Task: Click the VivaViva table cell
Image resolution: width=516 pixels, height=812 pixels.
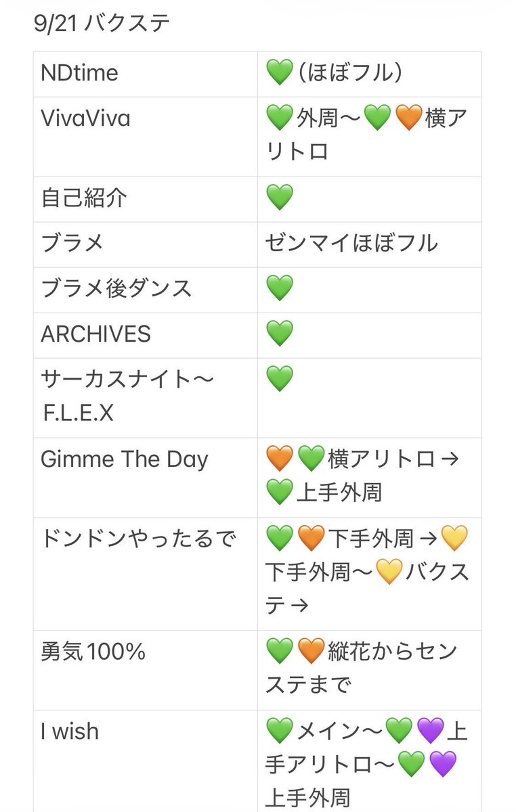Action: click(x=146, y=137)
